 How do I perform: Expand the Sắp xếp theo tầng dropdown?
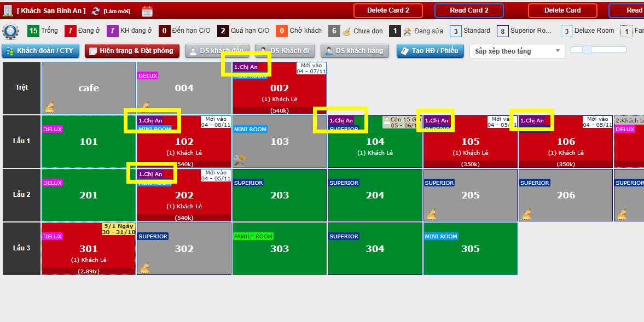pyautogui.click(x=517, y=51)
